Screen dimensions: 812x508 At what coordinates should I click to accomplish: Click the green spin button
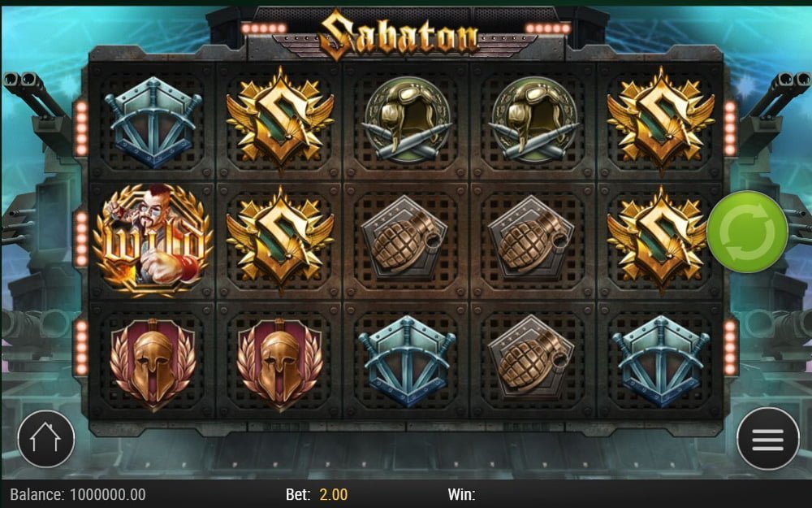[747, 232]
